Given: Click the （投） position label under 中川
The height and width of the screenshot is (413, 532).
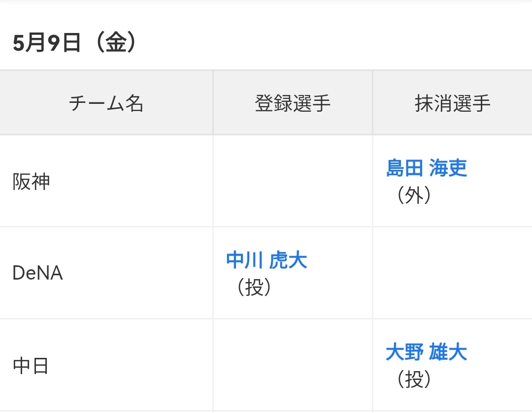Looking at the screenshot, I should (254, 287).
